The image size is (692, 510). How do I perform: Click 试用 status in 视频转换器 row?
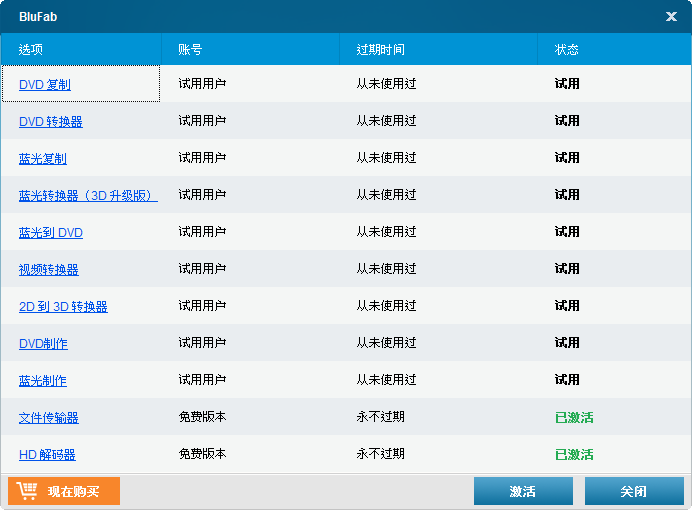pos(567,269)
